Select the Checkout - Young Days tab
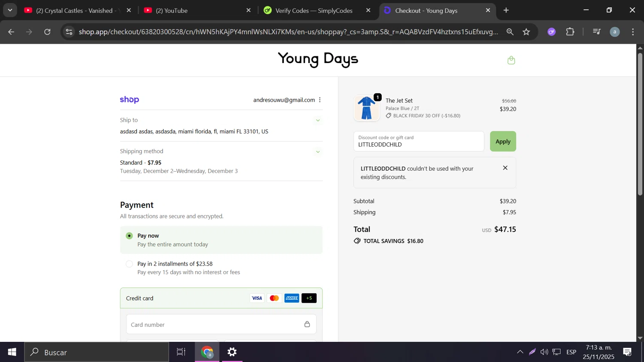 click(437, 10)
